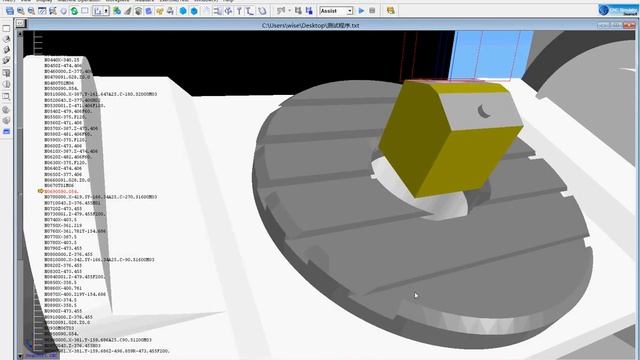Select the G-code line containing C-270
Image resolution: width=640 pixels, height=360 pixels.
point(100,197)
